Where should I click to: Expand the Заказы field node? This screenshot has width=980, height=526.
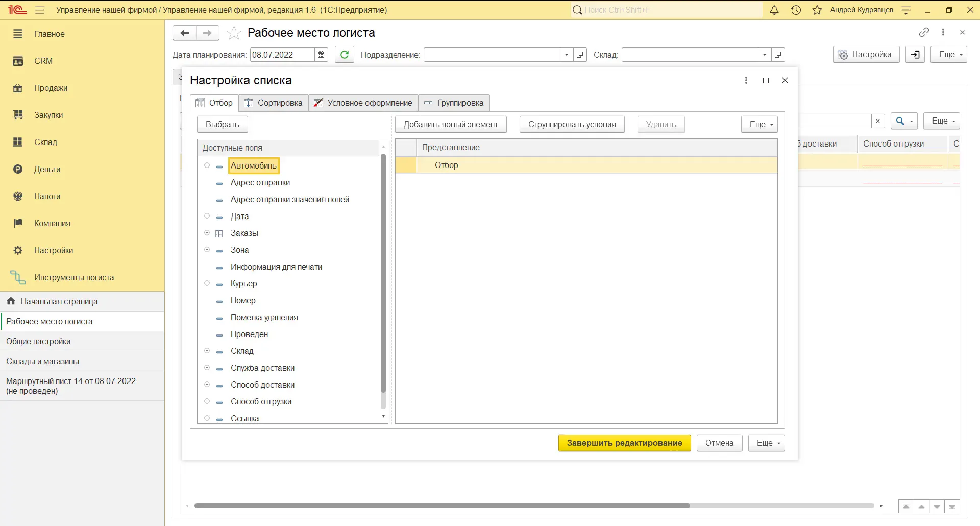tap(207, 233)
